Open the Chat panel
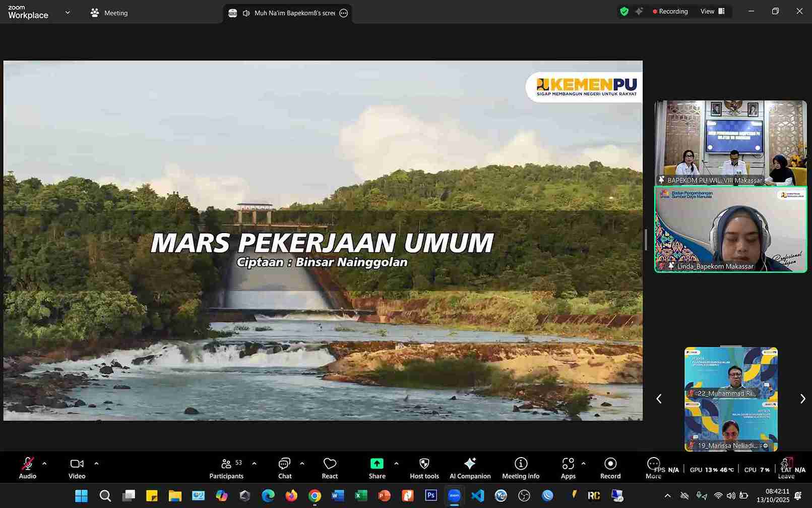 (285, 468)
